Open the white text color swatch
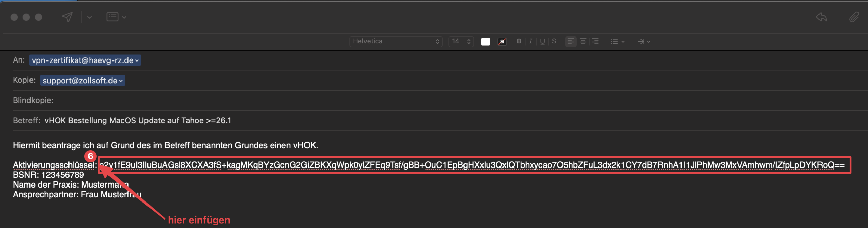This screenshot has width=868, height=228. click(x=486, y=41)
